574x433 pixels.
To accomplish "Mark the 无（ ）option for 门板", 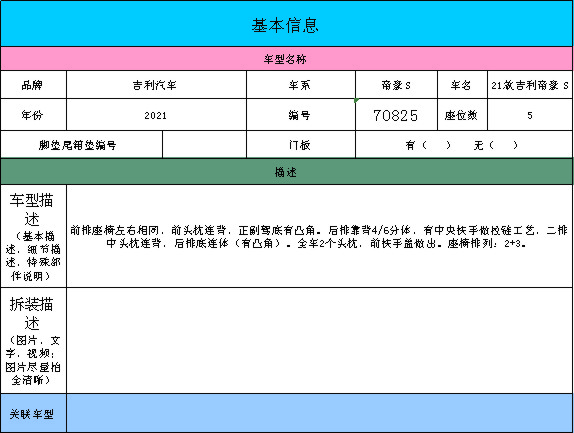I will pyautogui.click(x=496, y=145).
